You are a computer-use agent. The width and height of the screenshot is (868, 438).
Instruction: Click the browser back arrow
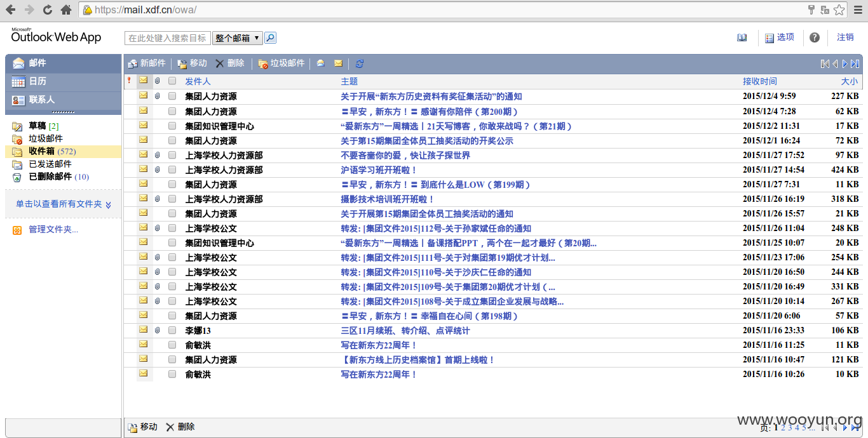click(x=10, y=10)
